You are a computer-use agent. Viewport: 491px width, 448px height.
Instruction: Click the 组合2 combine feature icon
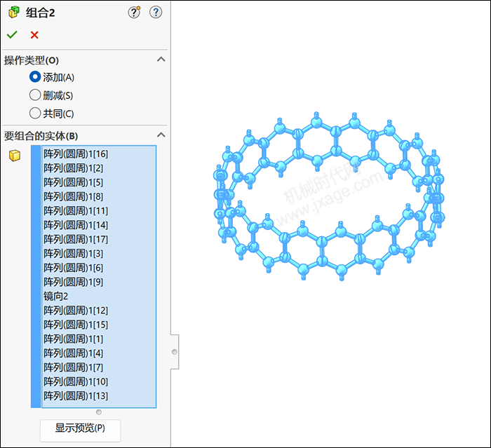(13, 13)
